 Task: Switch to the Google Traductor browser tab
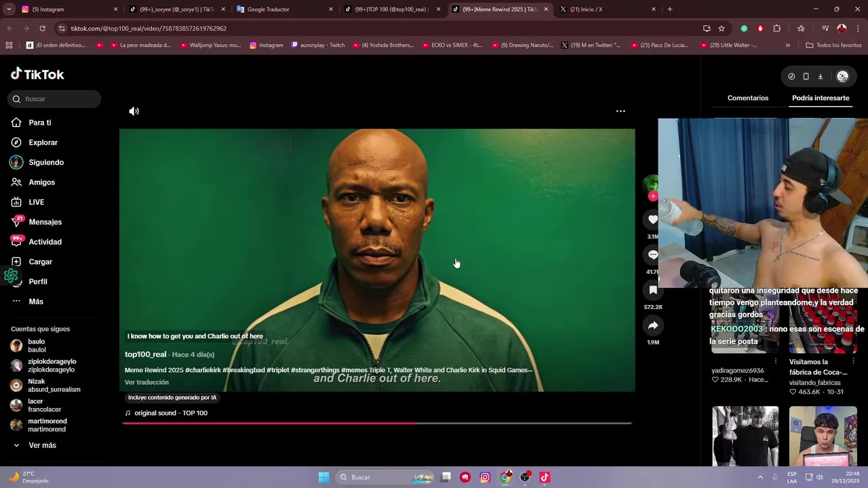[285, 9]
